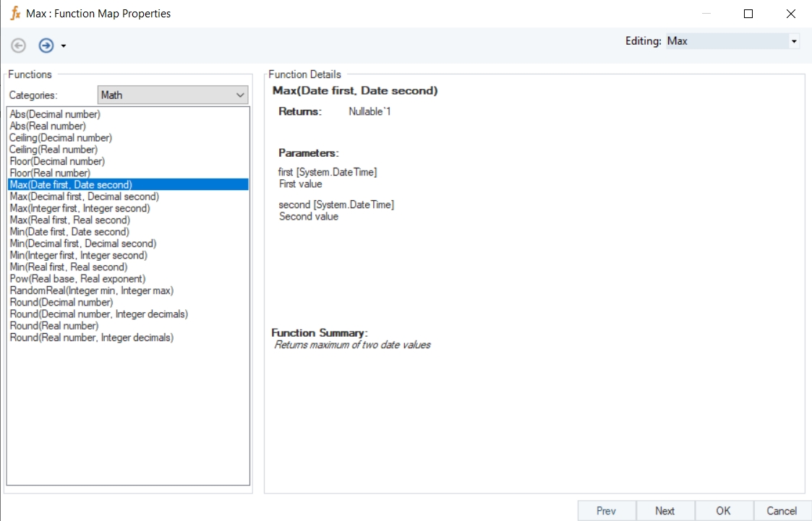Confirm with the OK button
Screen dimensions: 812x521
(724, 511)
